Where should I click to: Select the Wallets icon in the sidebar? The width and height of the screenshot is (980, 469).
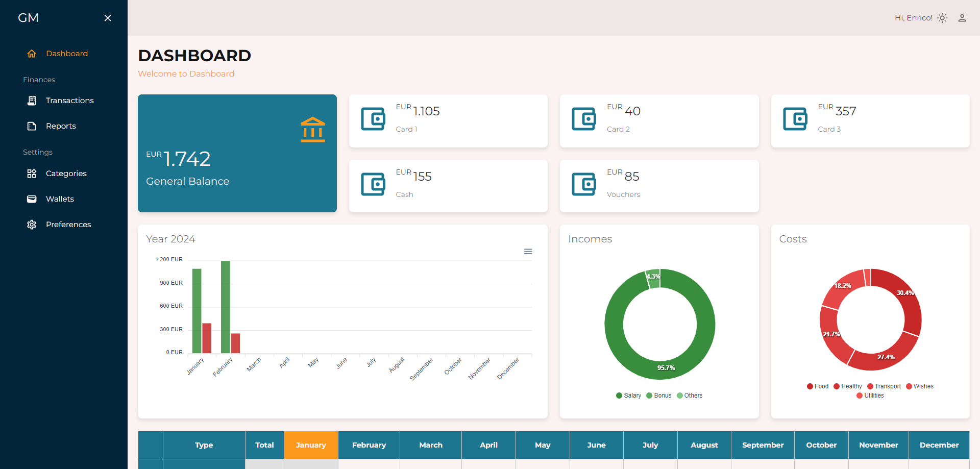[32, 199]
